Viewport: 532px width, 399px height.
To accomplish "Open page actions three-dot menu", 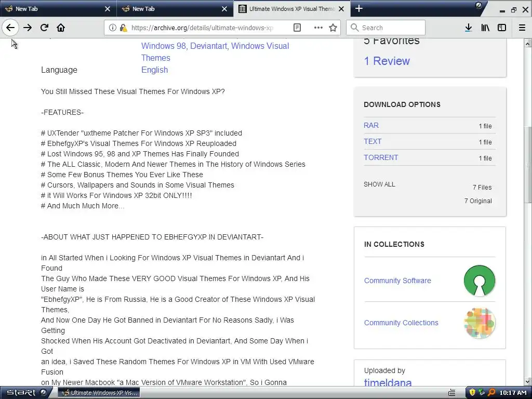I will [318, 28].
